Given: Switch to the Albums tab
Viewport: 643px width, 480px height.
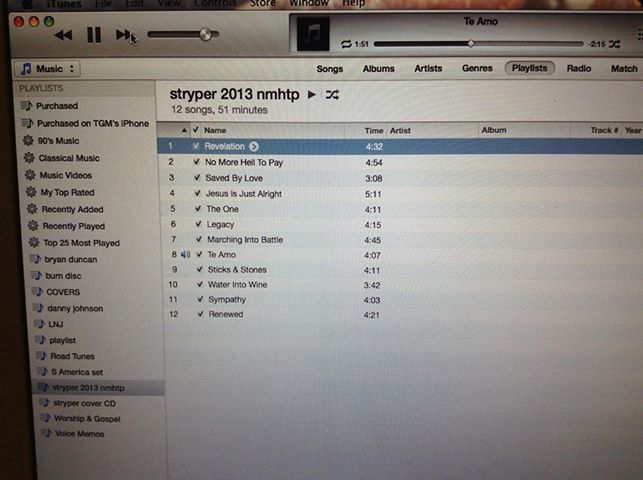Looking at the screenshot, I should (378, 69).
